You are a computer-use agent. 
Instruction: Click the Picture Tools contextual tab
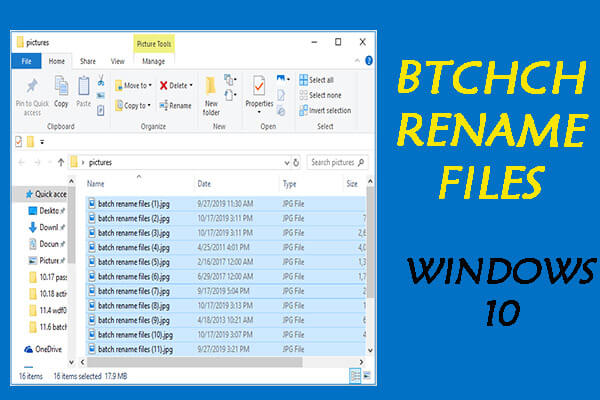click(x=154, y=44)
